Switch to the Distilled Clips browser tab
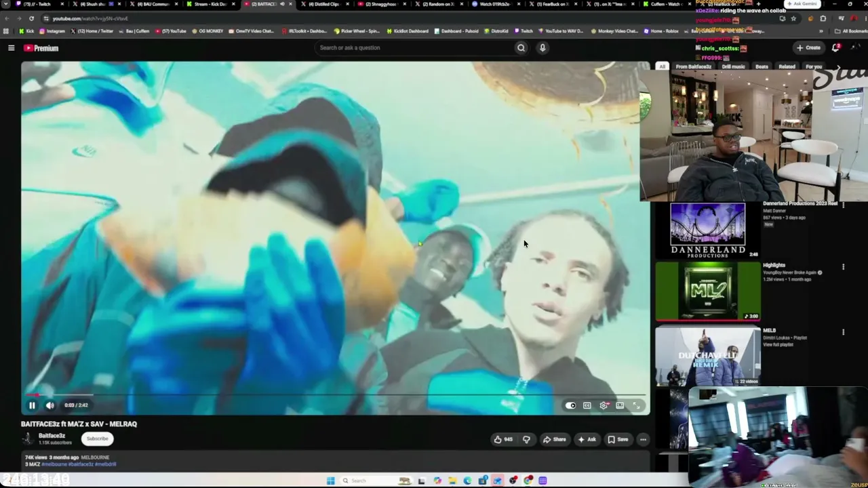 tap(325, 4)
